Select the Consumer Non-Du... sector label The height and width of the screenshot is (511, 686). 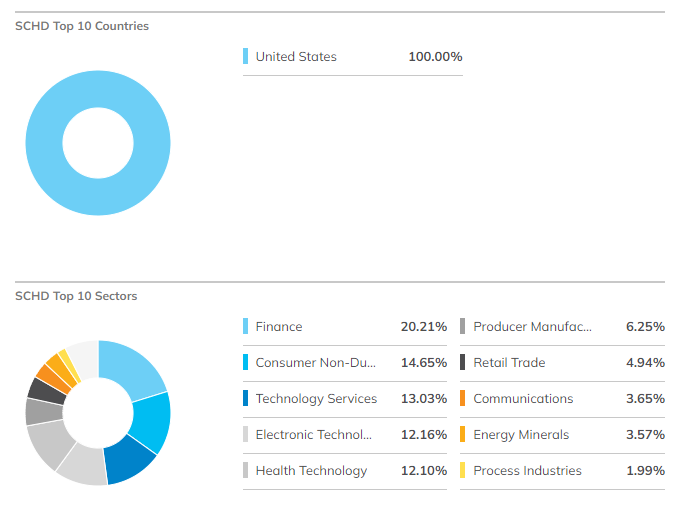[x=315, y=363]
